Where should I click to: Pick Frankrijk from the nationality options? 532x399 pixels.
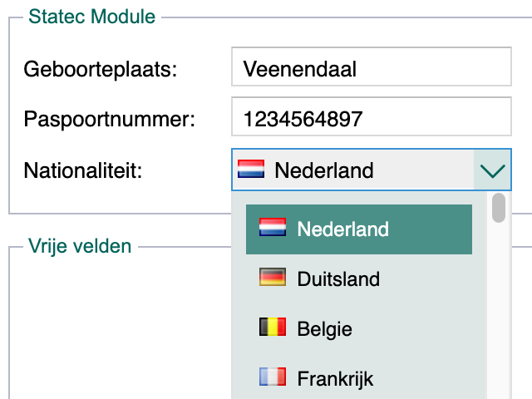point(359,379)
